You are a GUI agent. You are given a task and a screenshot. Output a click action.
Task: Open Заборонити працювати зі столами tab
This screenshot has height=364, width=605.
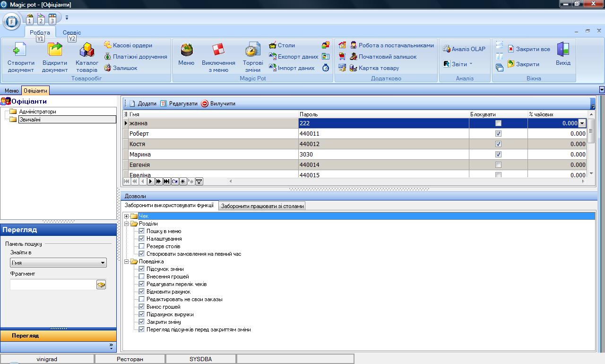click(262, 206)
